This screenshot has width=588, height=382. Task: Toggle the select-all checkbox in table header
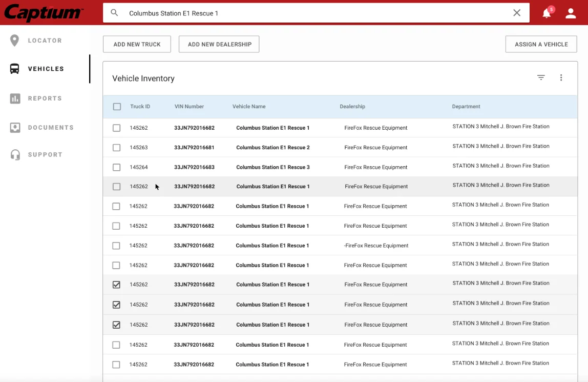tap(117, 107)
